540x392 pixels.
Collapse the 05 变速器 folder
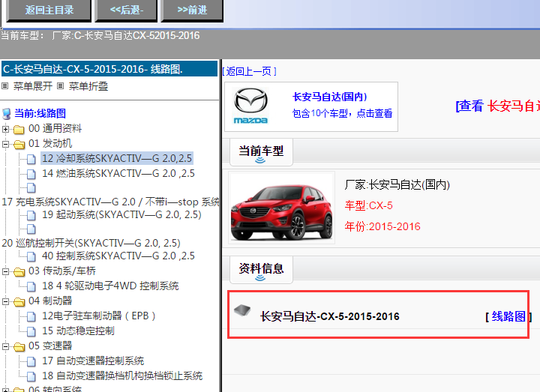click(x=5, y=346)
